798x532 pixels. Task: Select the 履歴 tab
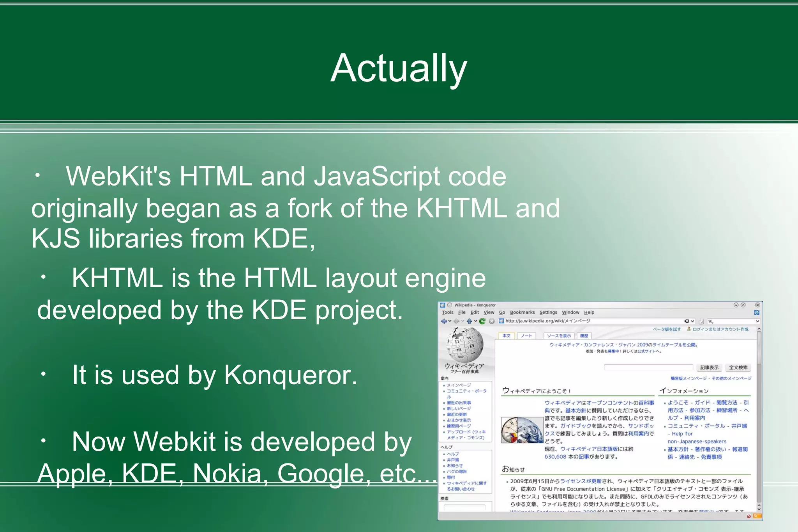584,336
